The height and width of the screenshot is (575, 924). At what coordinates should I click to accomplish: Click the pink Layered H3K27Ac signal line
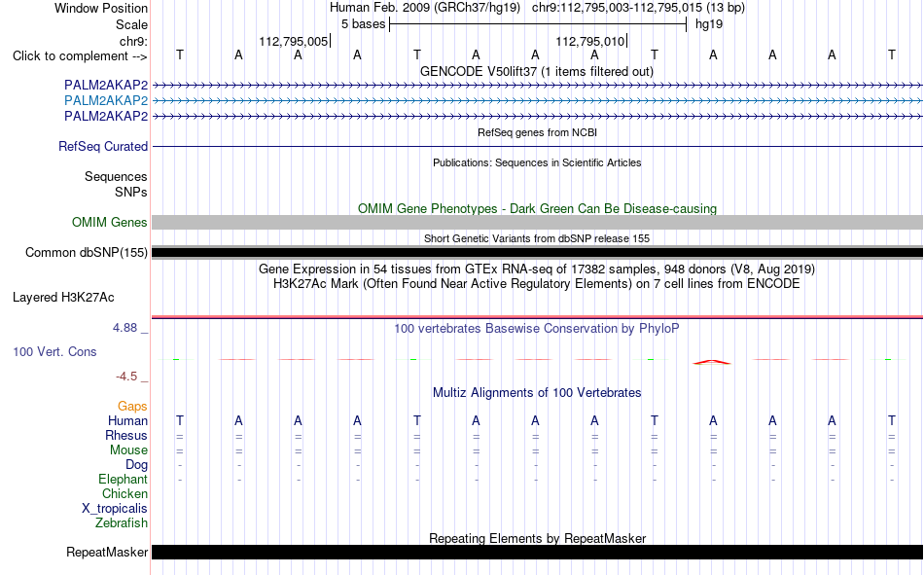pos(537,317)
